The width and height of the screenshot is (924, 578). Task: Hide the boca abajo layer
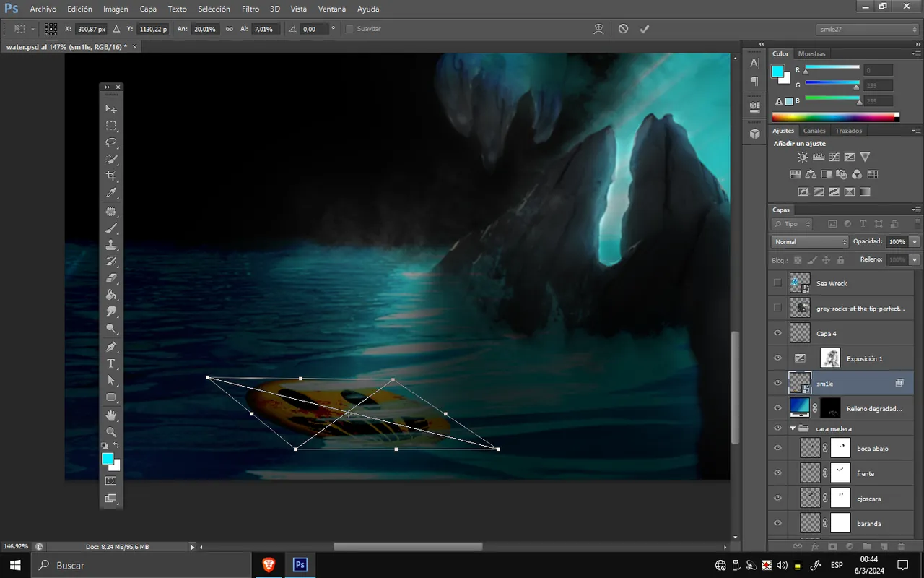(x=777, y=448)
